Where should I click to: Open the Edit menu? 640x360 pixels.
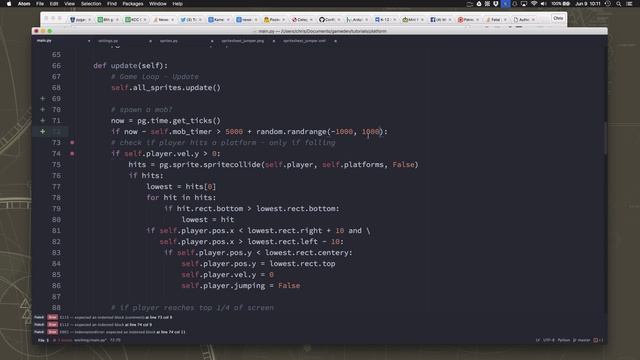(54, 4)
